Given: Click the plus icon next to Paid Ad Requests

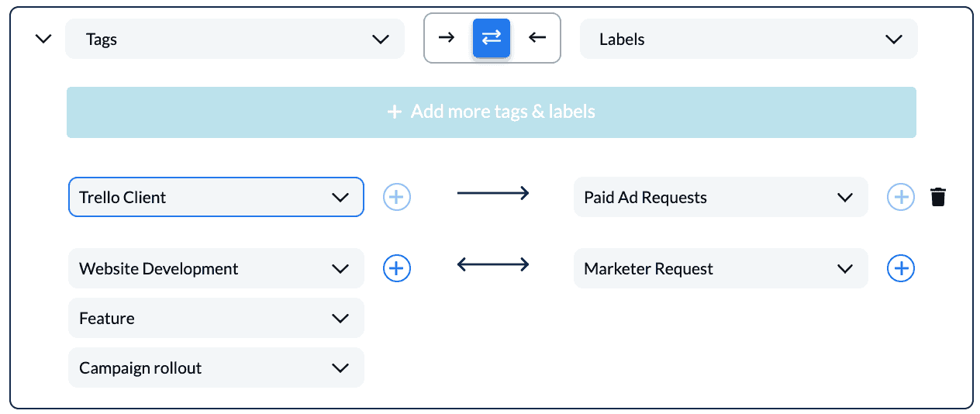Looking at the screenshot, I should pyautogui.click(x=901, y=197).
